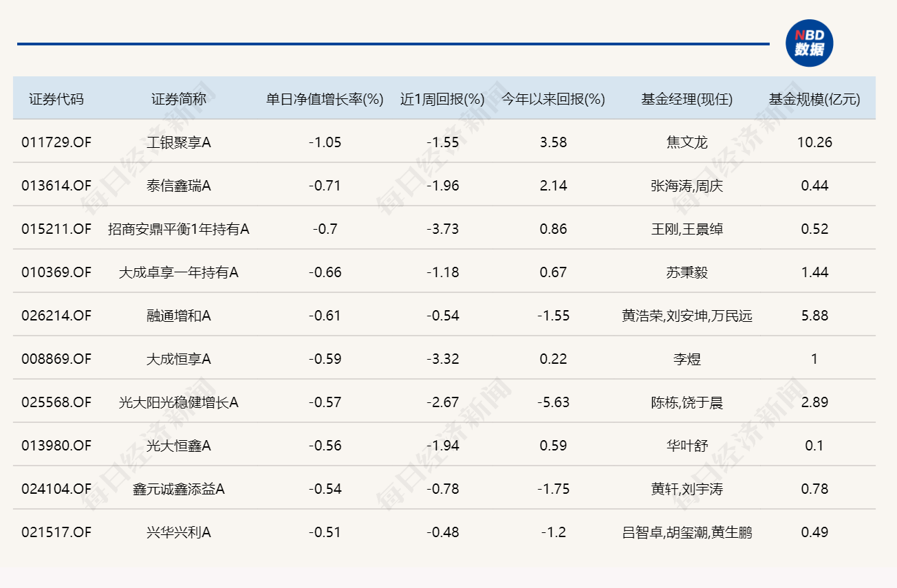Click security code 008869.OF
This screenshot has height=588, width=897.
point(56,359)
